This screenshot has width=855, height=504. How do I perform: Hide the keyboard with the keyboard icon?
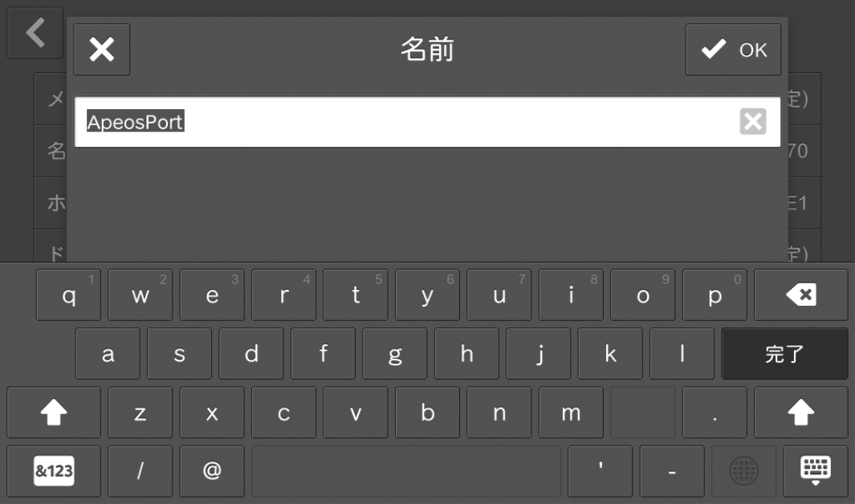pyautogui.click(x=815, y=471)
